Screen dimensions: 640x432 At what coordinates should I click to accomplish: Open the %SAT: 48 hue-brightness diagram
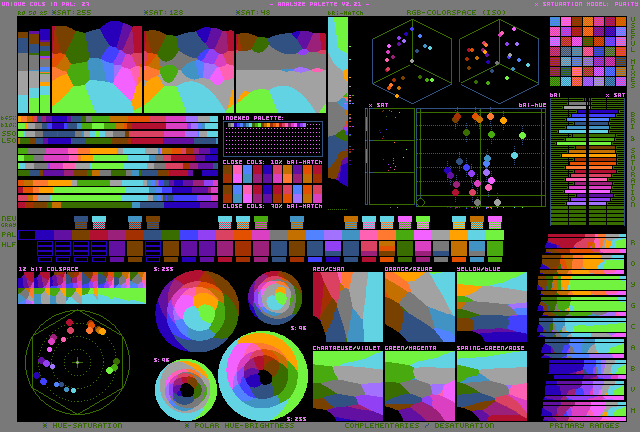(x=281, y=71)
